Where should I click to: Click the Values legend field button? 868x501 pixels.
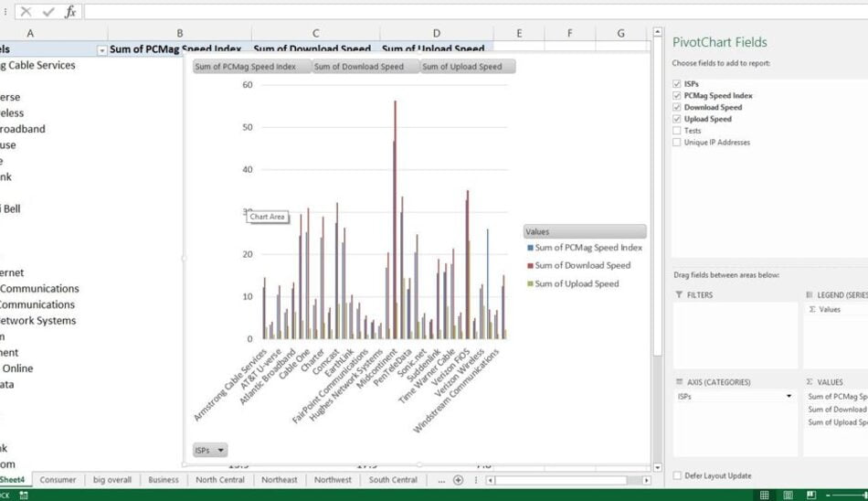(x=585, y=231)
